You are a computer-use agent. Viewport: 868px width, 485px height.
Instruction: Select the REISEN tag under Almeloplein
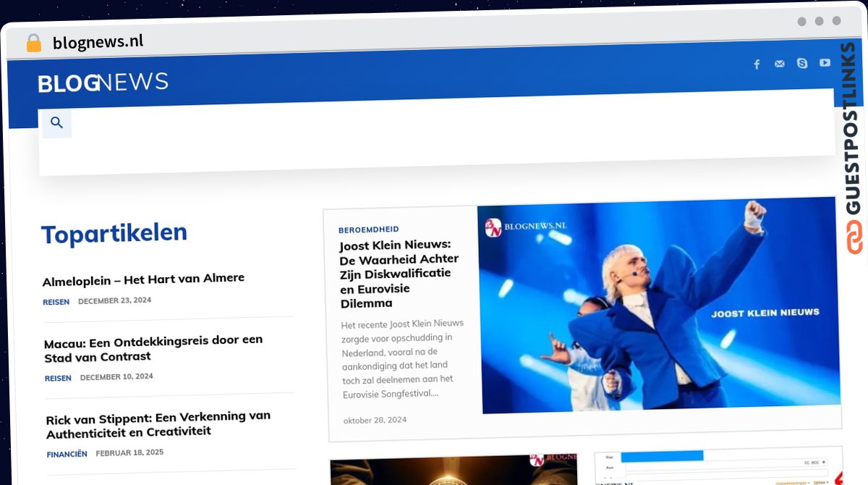click(x=56, y=302)
